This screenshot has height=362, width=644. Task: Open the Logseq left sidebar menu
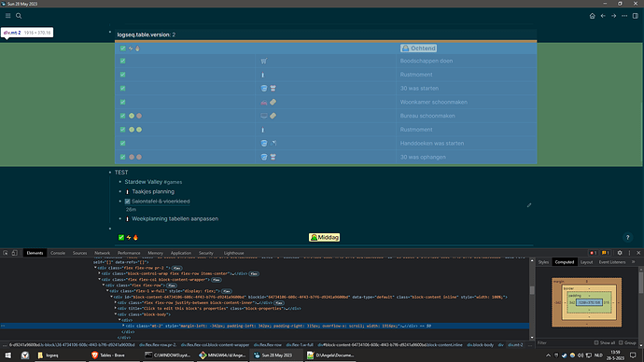[7, 16]
